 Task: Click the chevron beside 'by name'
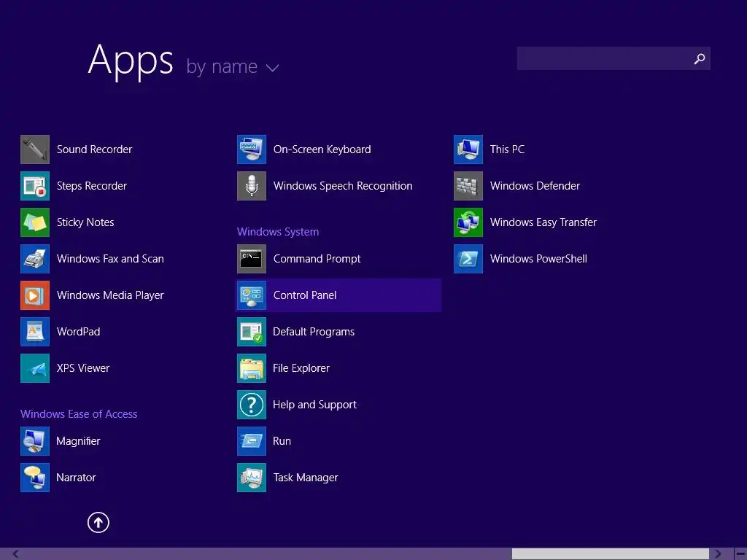[x=273, y=68]
